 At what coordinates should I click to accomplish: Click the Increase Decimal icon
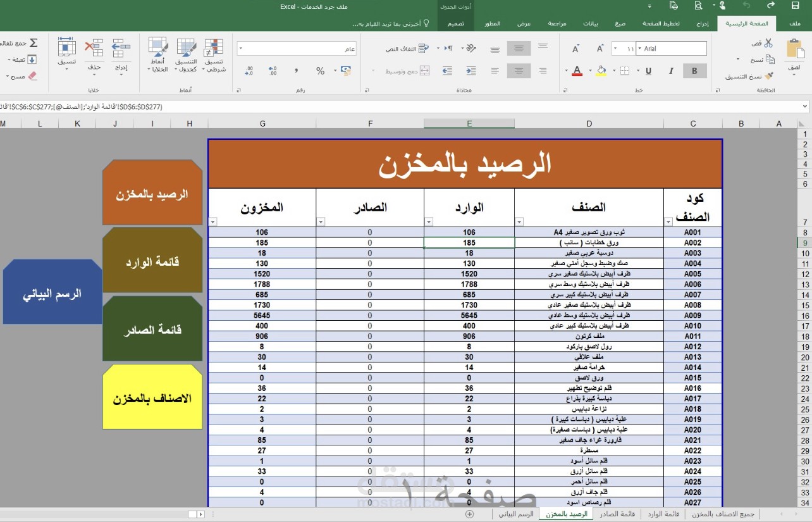point(273,71)
